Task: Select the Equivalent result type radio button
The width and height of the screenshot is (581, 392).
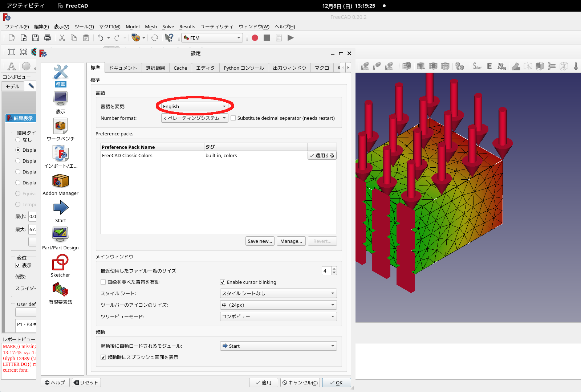Action: tap(18, 193)
